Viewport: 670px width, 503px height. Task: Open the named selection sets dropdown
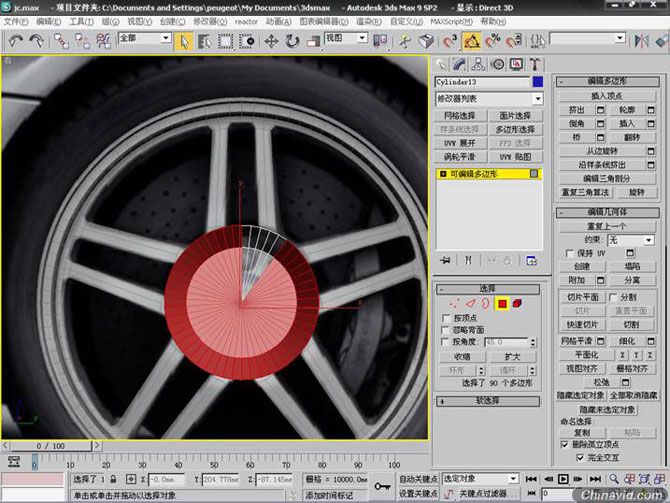pyautogui.click(x=587, y=39)
